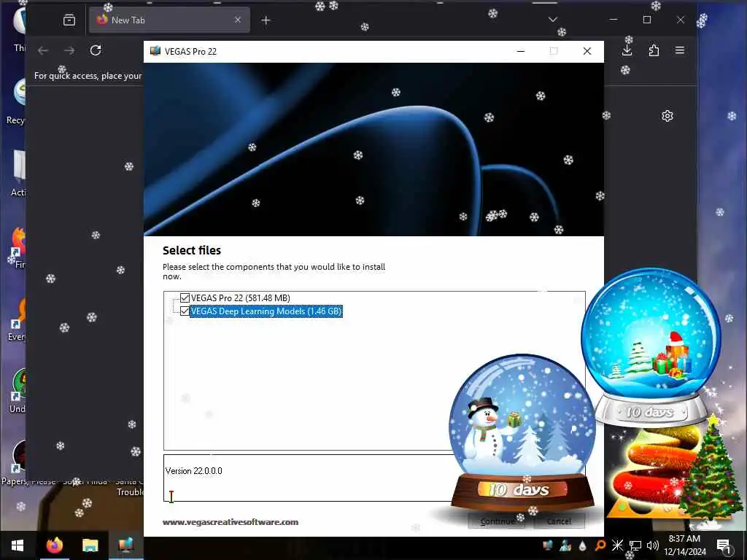Open the clock showing 8:37 AM

[684, 545]
